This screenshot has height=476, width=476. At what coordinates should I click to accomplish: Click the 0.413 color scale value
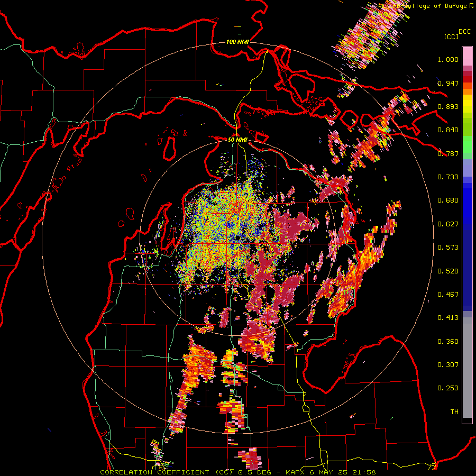click(448, 318)
